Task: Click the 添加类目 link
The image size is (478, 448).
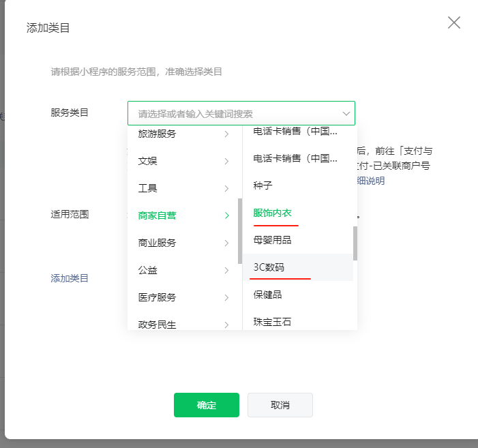Action: click(x=70, y=278)
